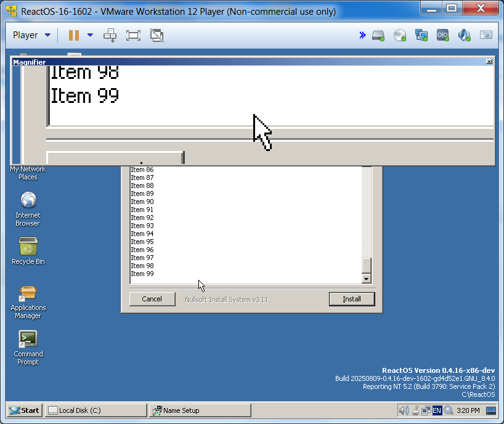This screenshot has height=424, width=504.
Task: Click the hard disk device icon
Action: point(378,35)
